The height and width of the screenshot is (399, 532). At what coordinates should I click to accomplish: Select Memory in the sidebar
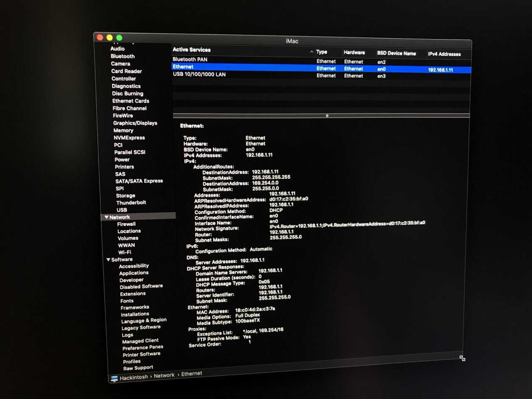123,130
